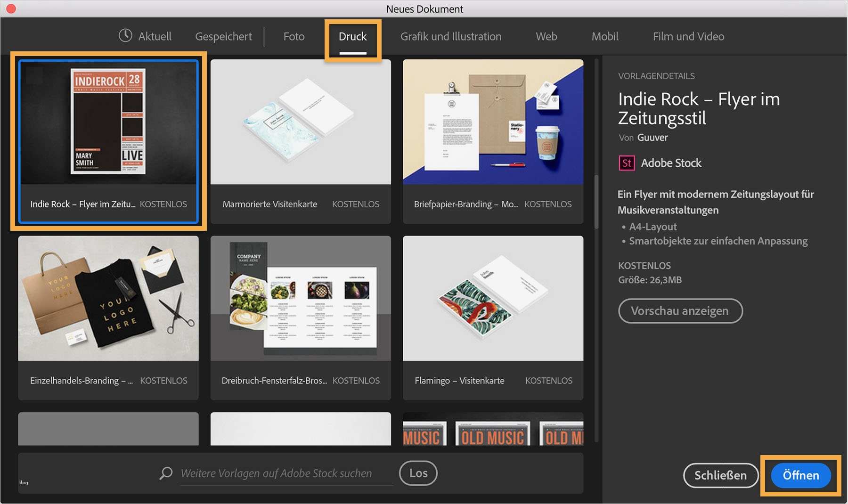Close the Neues Dokument window
The width and height of the screenshot is (848, 504).
tap(11, 8)
